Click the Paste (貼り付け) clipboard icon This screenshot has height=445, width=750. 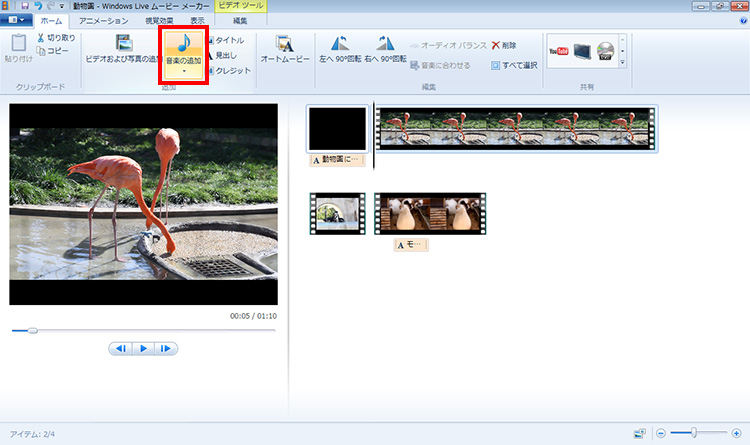tap(19, 43)
